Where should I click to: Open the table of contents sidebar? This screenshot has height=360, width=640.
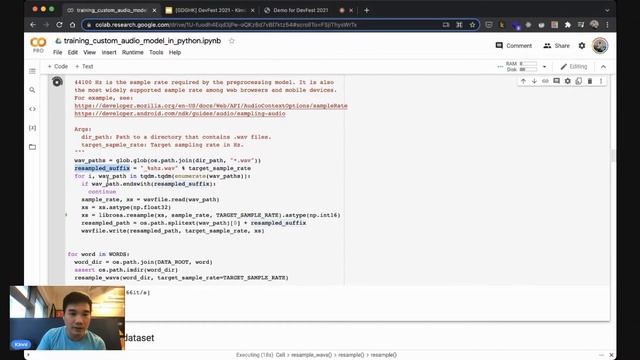(x=32, y=71)
